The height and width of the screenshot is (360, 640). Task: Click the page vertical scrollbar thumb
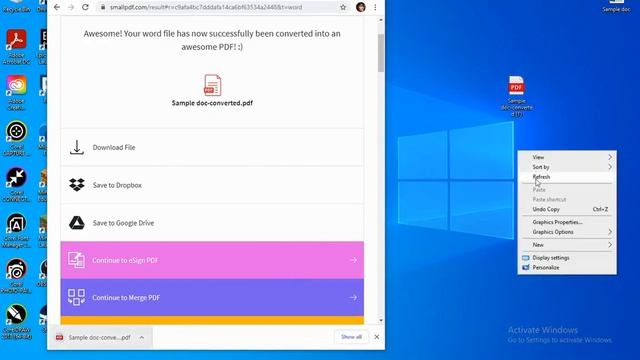[381, 53]
